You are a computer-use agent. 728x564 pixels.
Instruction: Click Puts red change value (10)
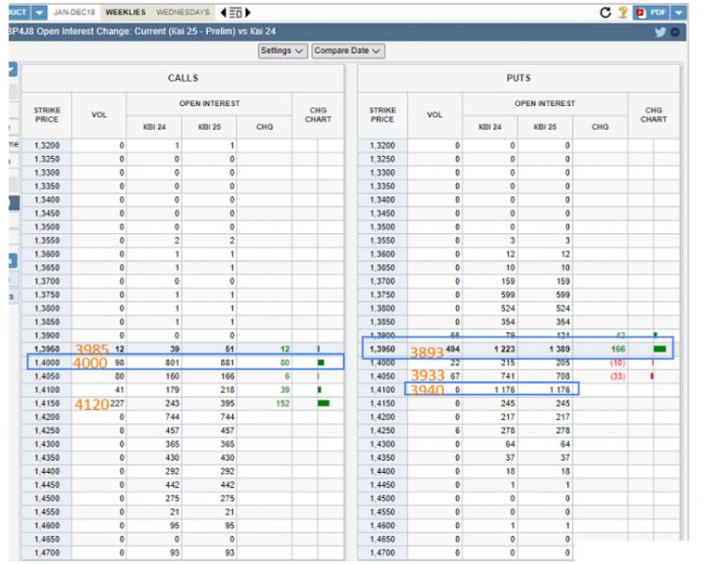coord(618,363)
